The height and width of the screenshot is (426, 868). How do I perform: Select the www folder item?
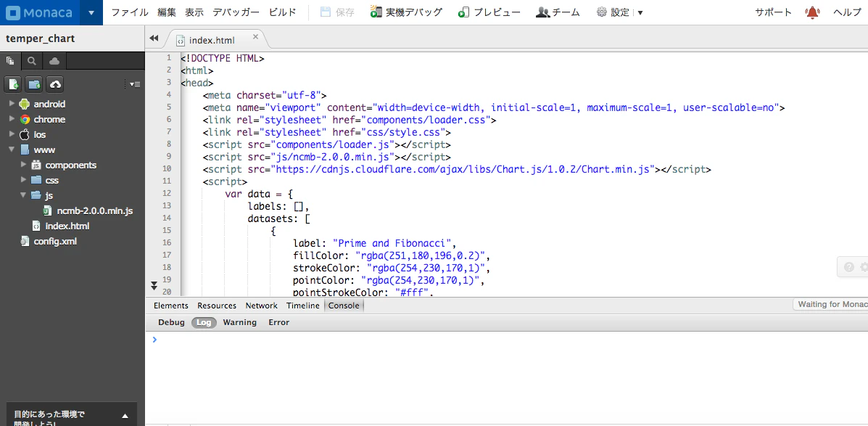(x=44, y=149)
